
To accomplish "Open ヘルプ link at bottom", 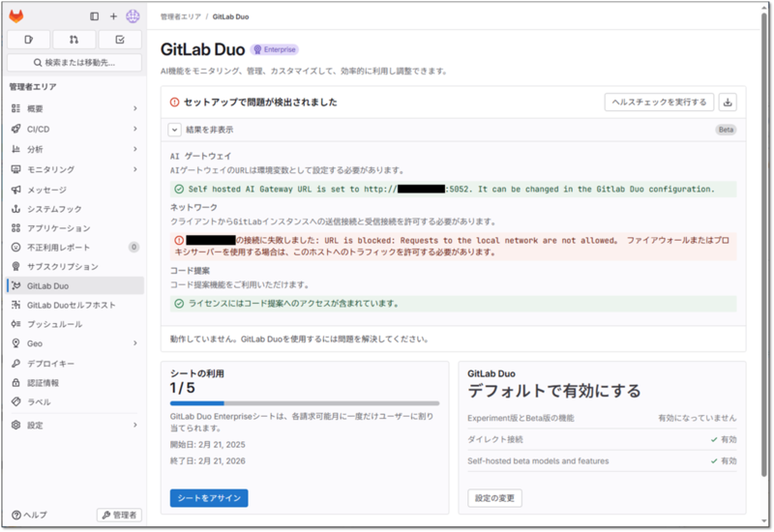I will (x=29, y=515).
